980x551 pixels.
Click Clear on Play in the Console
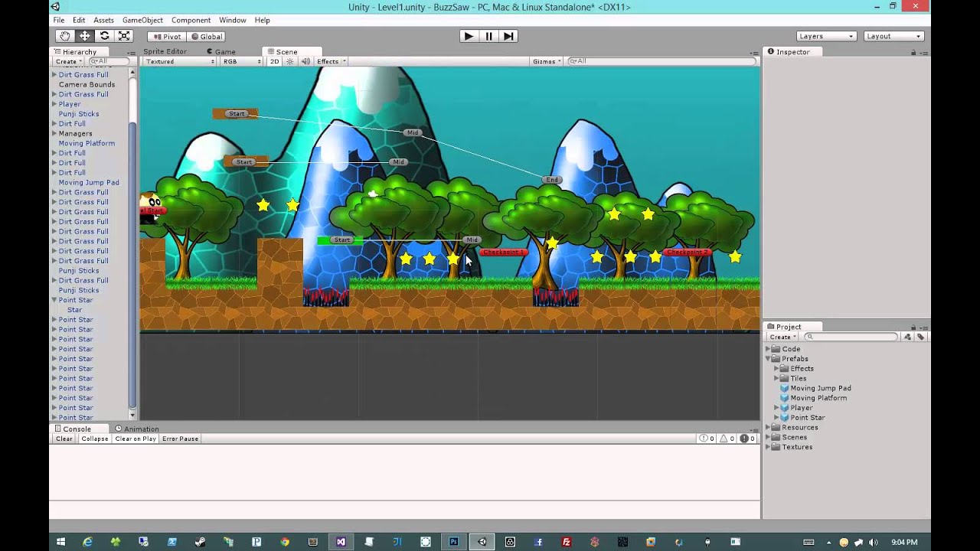135,438
